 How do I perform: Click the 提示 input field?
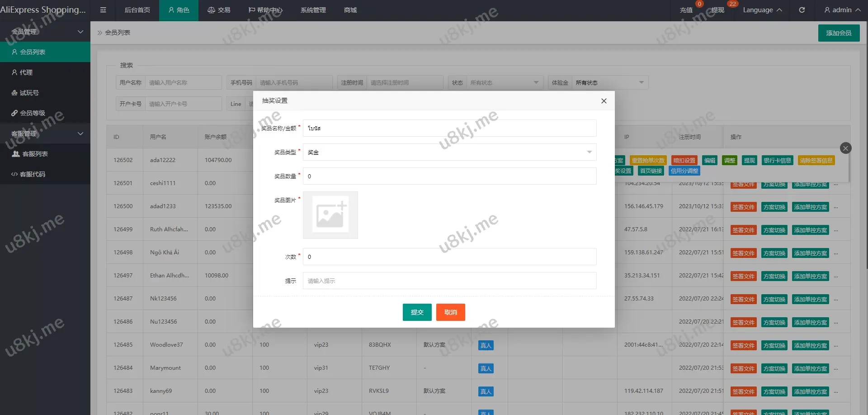coord(449,281)
